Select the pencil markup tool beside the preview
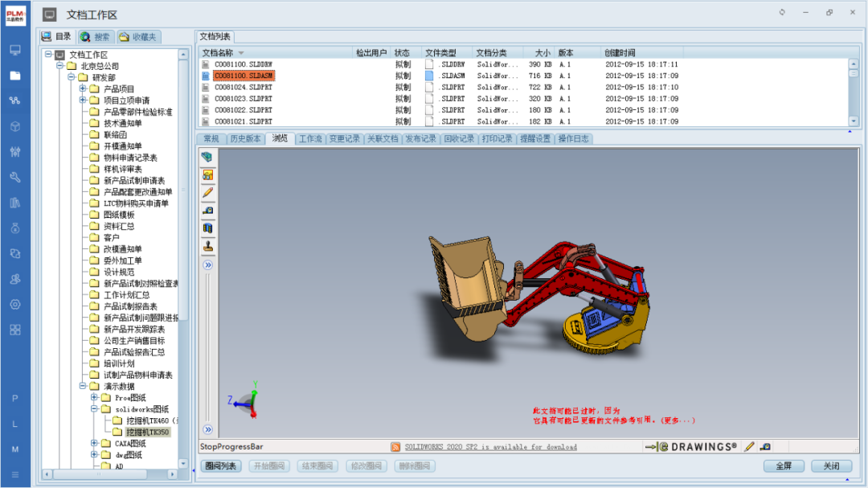This screenshot has width=868, height=488. (x=208, y=192)
